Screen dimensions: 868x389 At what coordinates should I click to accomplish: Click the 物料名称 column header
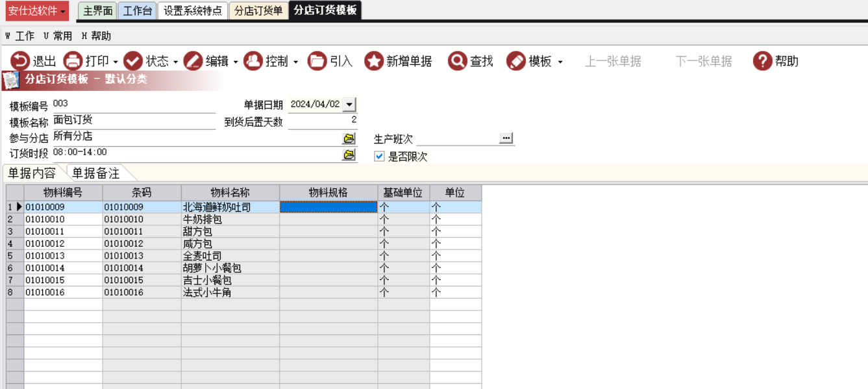(230, 193)
